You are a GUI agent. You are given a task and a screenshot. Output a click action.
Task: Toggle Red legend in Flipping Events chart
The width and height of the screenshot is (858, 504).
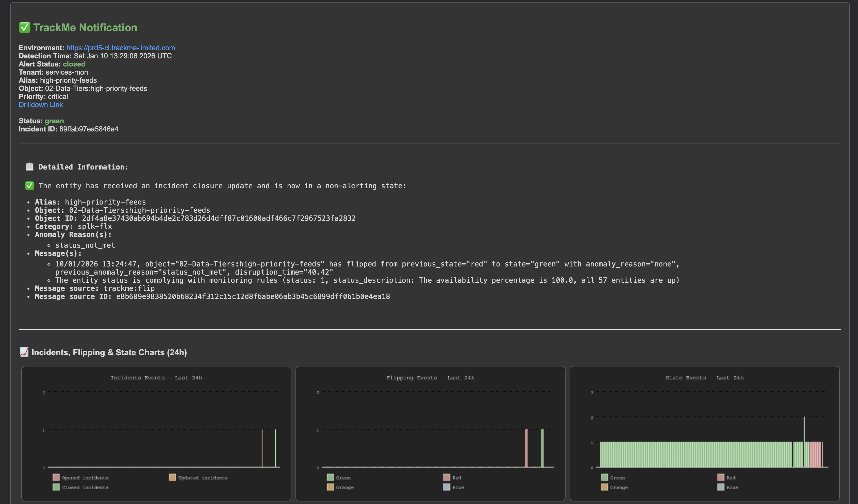[x=446, y=477]
